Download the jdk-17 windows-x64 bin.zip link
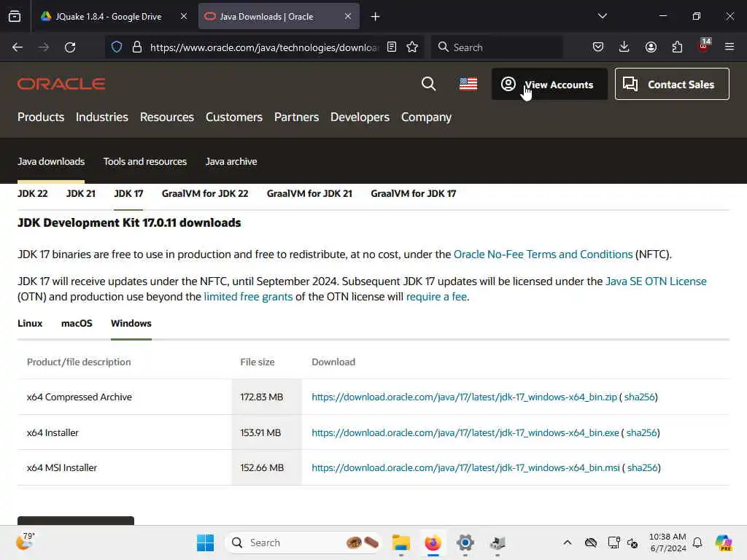 pyautogui.click(x=464, y=397)
